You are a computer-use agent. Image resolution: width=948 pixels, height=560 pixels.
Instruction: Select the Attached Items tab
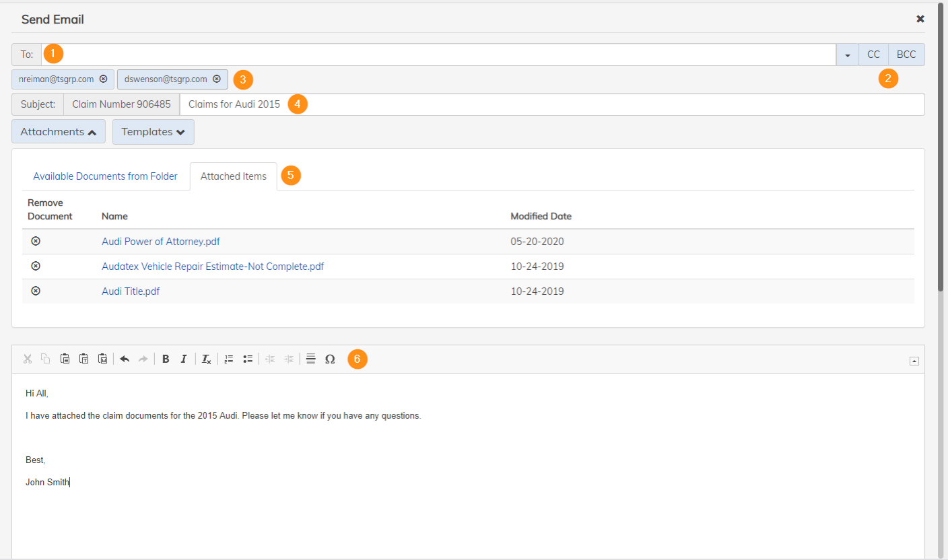[x=234, y=176]
